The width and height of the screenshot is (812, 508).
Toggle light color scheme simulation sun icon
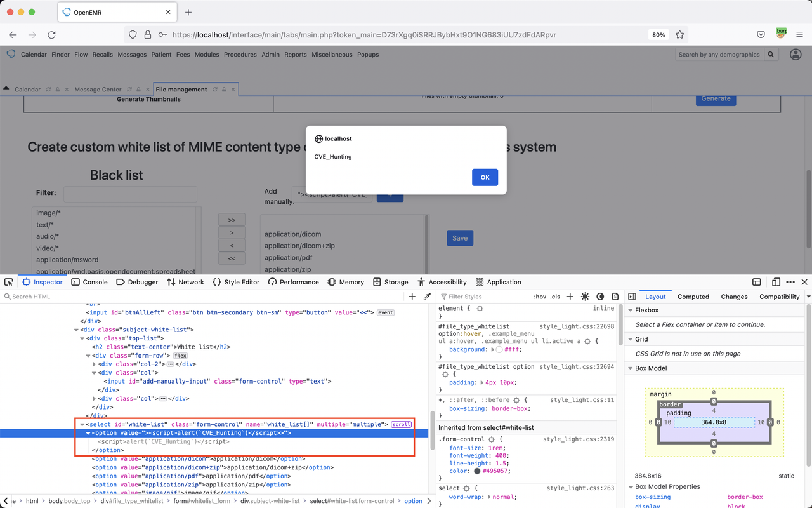point(585,297)
